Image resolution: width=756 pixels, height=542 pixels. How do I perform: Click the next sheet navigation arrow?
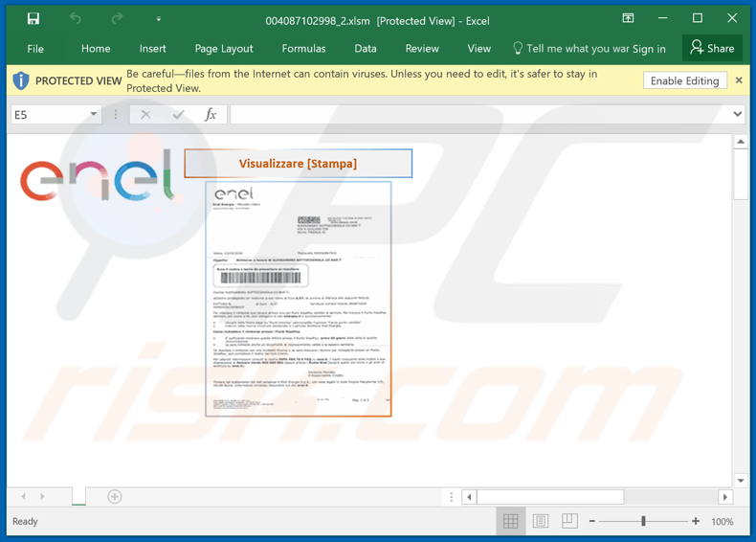tap(42, 496)
